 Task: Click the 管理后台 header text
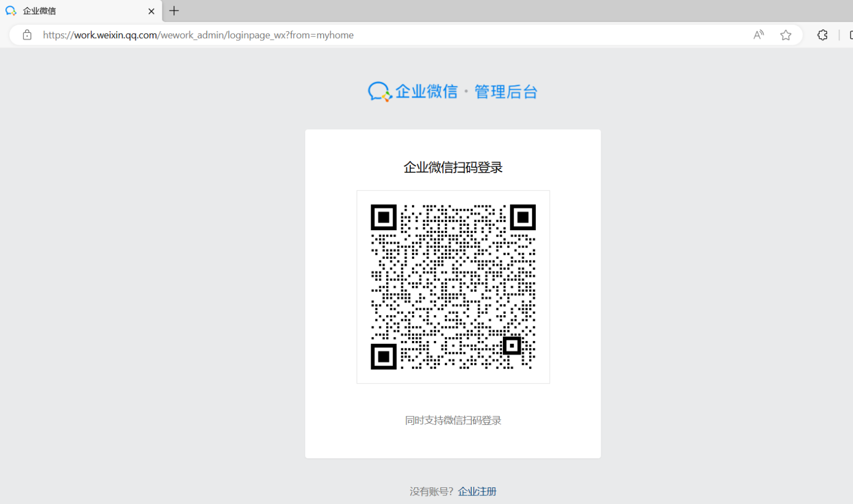point(506,92)
